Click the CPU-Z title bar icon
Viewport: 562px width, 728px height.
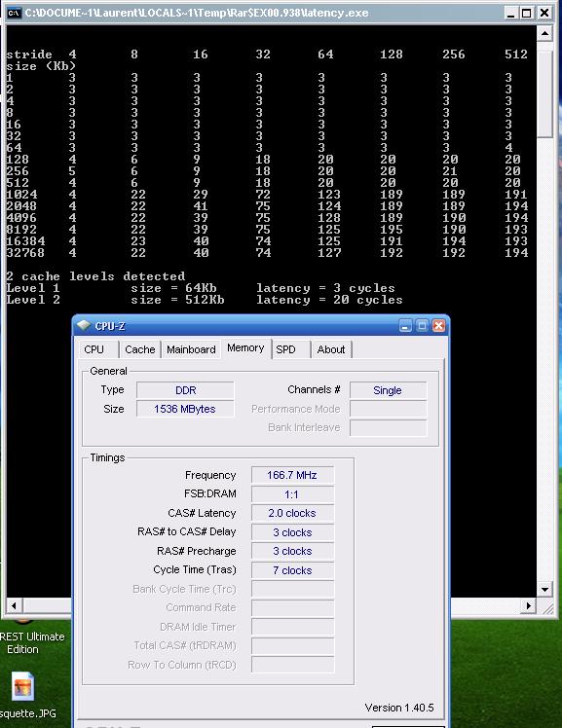[x=84, y=326]
